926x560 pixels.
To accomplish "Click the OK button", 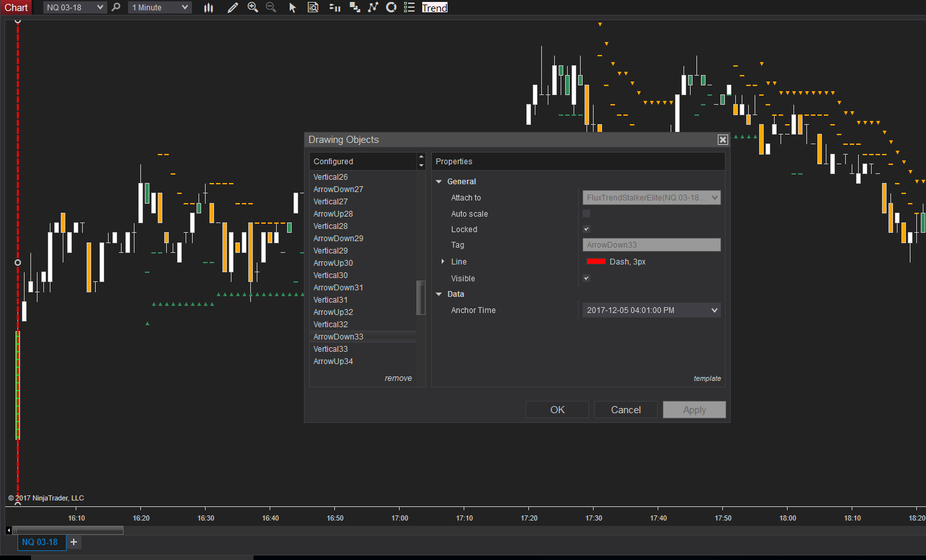I will [x=557, y=409].
